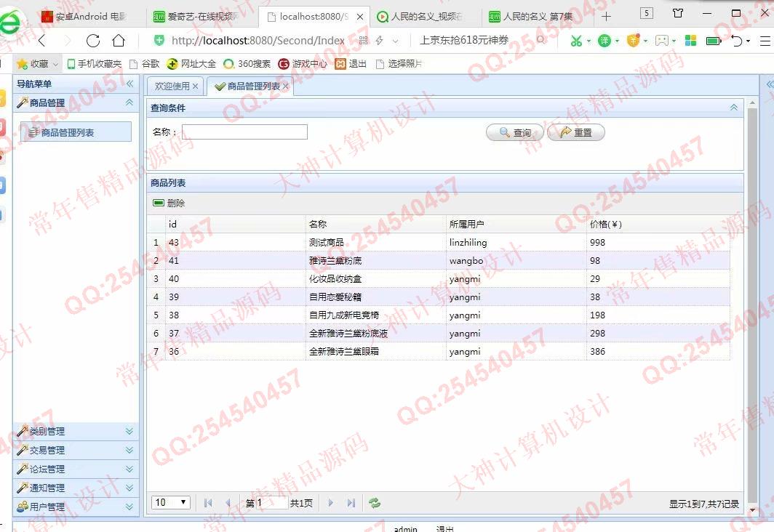This screenshot has width=774, height=532.
Task: Jump to last page in pager
Action: [x=351, y=503]
